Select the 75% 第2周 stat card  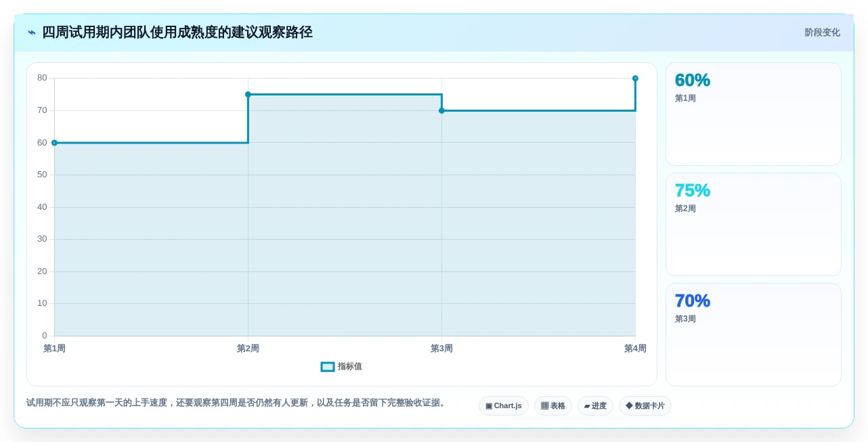(754, 224)
